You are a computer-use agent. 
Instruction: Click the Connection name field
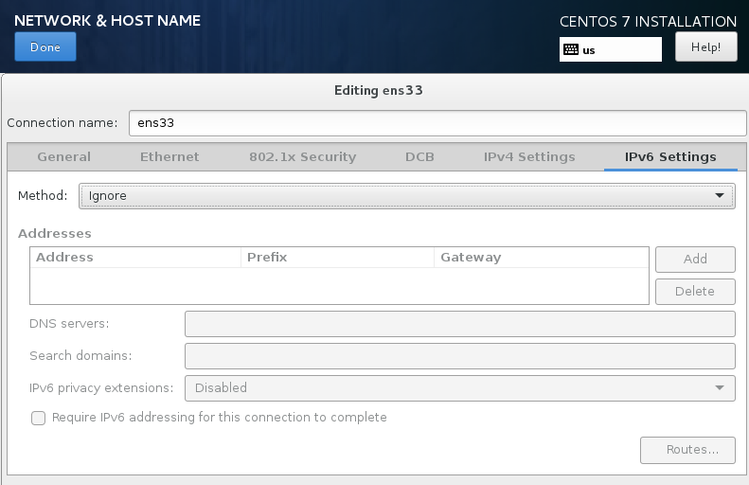pyautogui.click(x=437, y=123)
